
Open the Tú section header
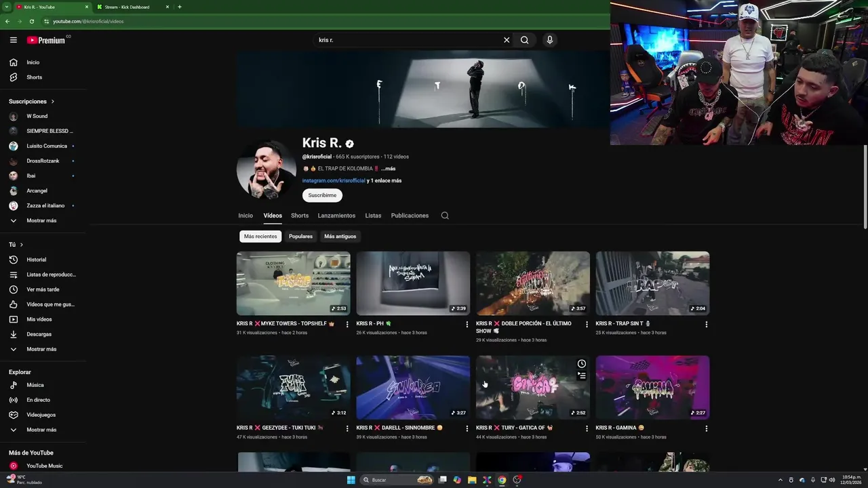click(x=16, y=245)
